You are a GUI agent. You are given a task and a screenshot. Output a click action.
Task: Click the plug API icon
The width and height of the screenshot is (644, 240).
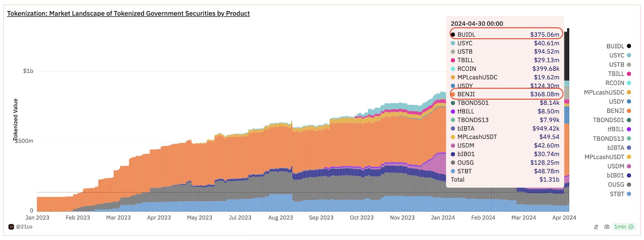click(596, 227)
